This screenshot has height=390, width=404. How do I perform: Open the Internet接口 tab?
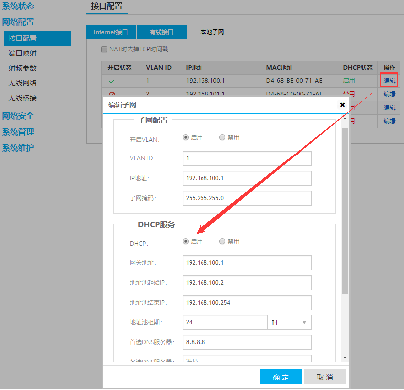point(111,32)
